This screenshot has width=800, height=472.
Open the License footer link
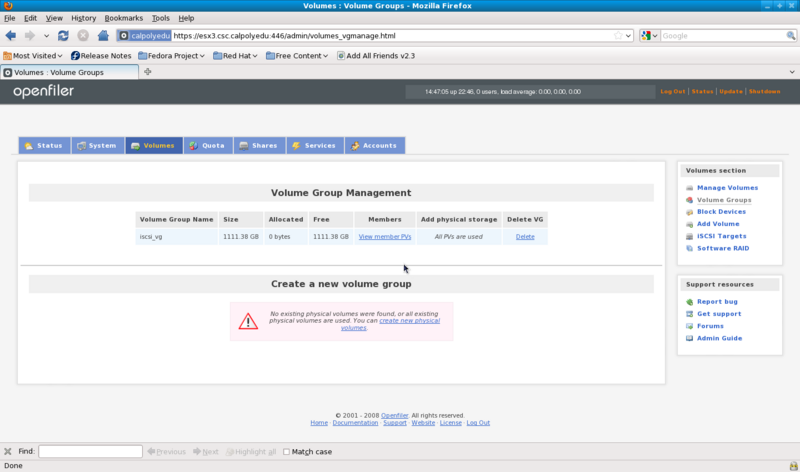[451, 423]
